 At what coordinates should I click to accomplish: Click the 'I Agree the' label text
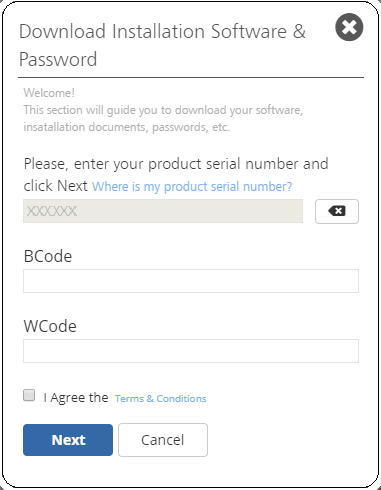click(x=76, y=397)
